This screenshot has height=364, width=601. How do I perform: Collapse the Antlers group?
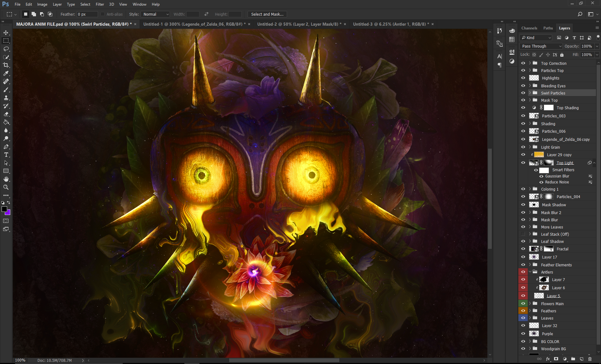530,272
